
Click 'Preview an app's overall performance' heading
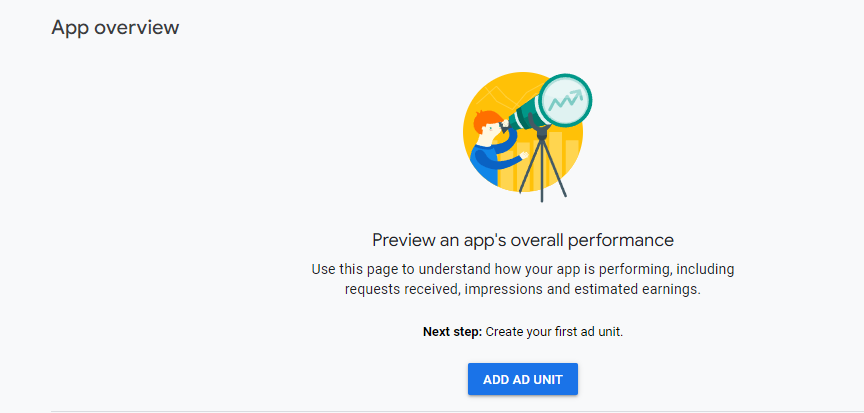click(523, 240)
